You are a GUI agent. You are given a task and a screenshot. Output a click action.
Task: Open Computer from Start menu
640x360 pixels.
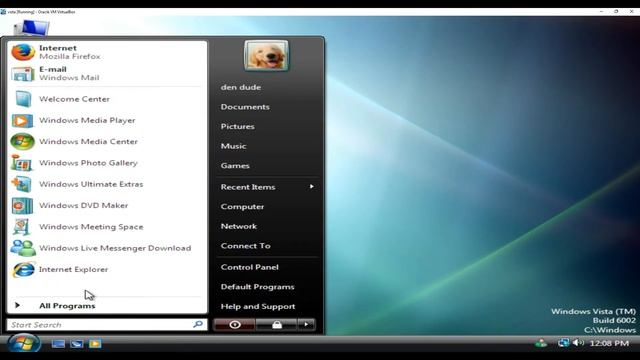pos(242,207)
